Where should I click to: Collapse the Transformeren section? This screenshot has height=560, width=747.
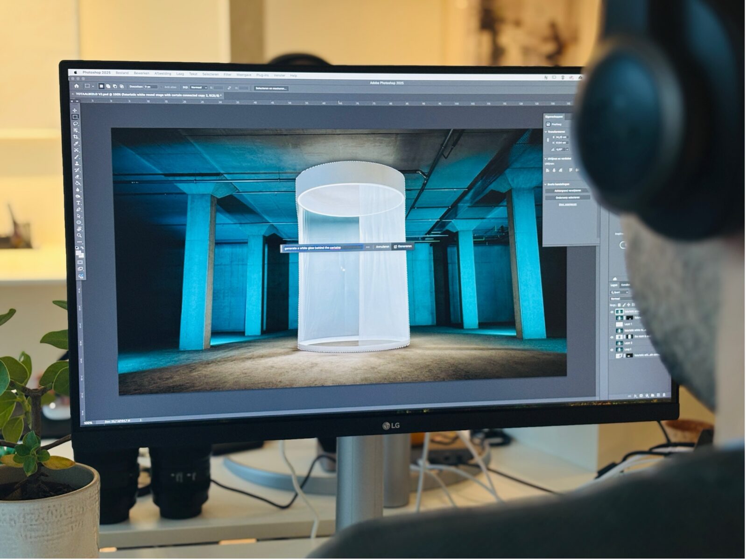point(545,132)
